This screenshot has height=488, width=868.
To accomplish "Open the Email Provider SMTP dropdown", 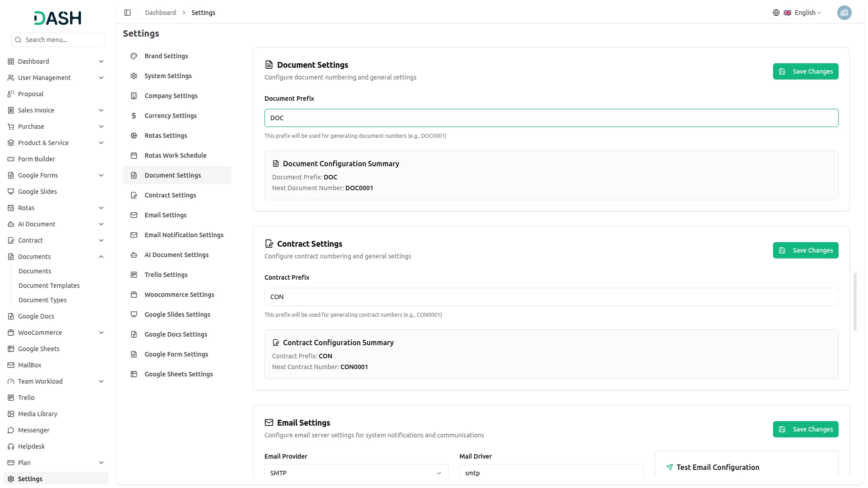I will (x=355, y=473).
